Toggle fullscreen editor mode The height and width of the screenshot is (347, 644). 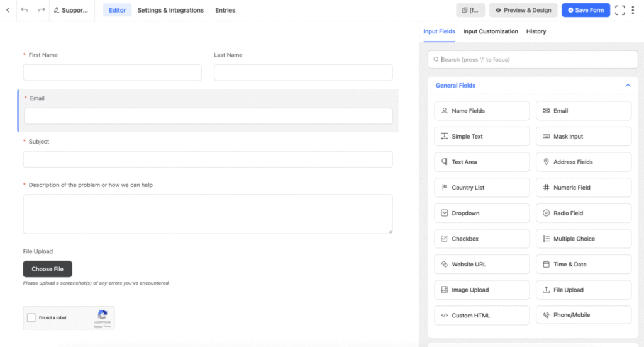point(619,10)
